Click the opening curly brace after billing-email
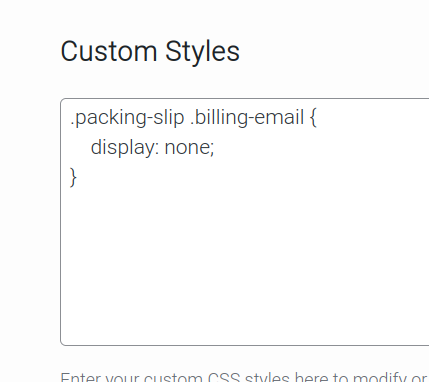The image size is (429, 382). pyautogui.click(x=313, y=118)
